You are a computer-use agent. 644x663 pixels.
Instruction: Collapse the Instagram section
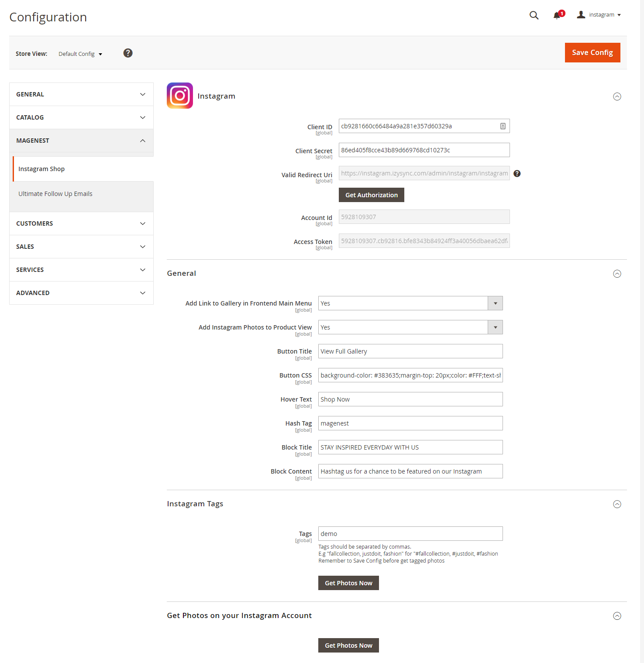(x=617, y=96)
